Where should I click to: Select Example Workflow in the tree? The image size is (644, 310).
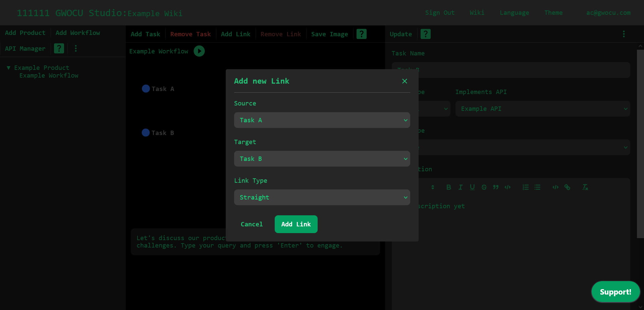click(49, 76)
